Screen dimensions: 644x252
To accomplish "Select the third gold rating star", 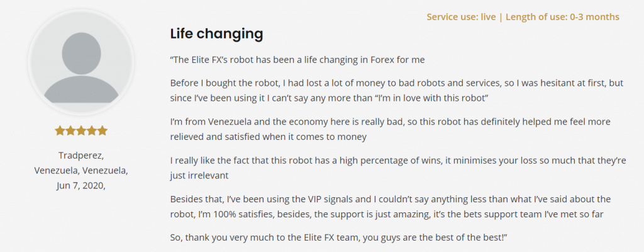I will [x=81, y=131].
